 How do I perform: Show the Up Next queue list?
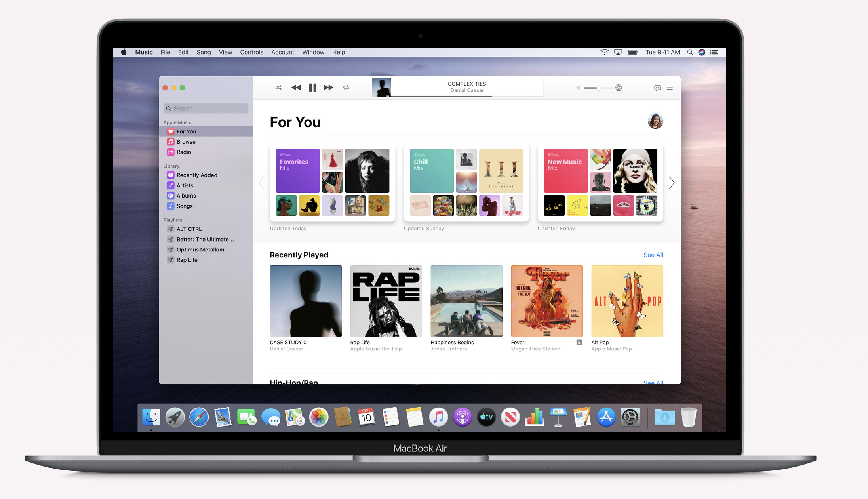pos(670,88)
